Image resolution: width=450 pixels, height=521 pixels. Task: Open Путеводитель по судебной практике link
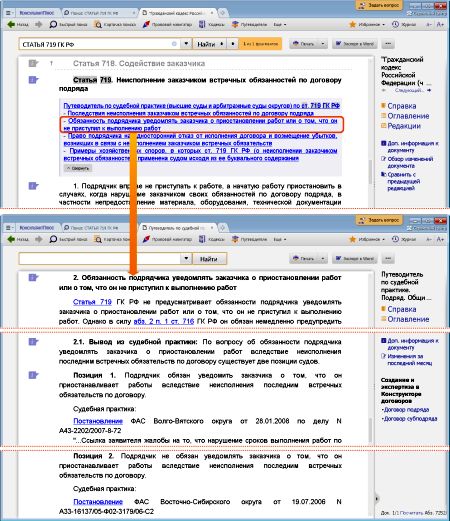pos(202,106)
